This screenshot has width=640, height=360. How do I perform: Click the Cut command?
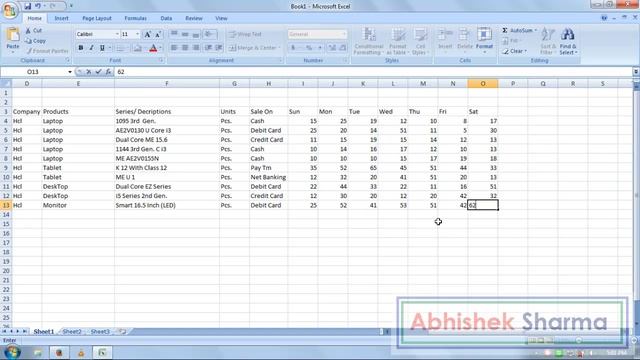click(x=33, y=31)
